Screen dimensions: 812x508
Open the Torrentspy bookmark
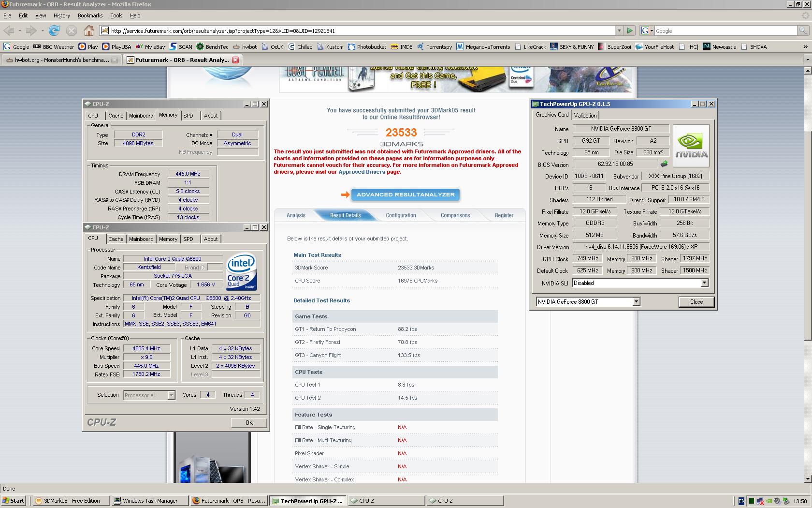(x=435, y=47)
